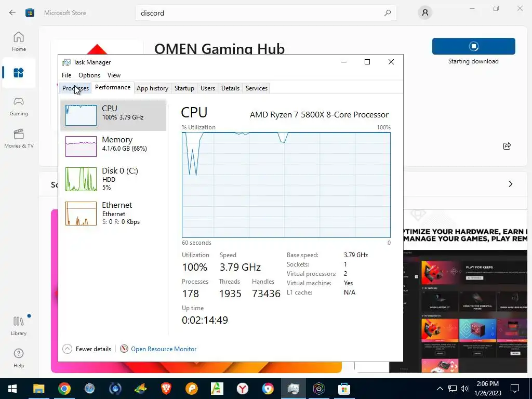
Task: Click the OMEN Gaming Hub app title
Action: coord(220,48)
